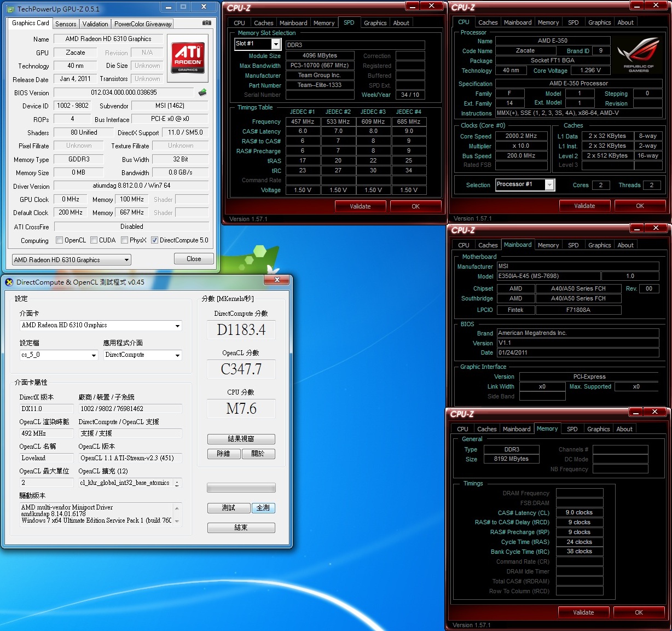Click the Part Number value Team--Elite-1333
This screenshot has height=631, width=672.
[x=320, y=85]
